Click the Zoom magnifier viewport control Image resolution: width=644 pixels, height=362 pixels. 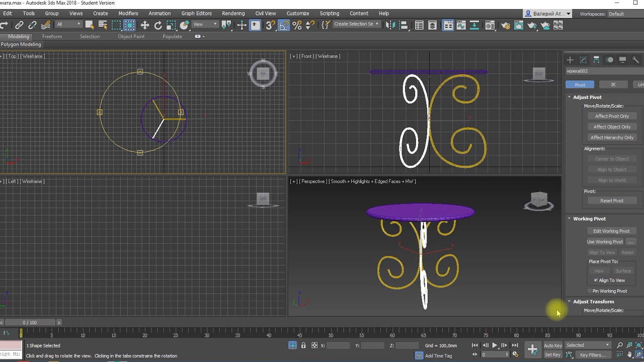pos(620,345)
